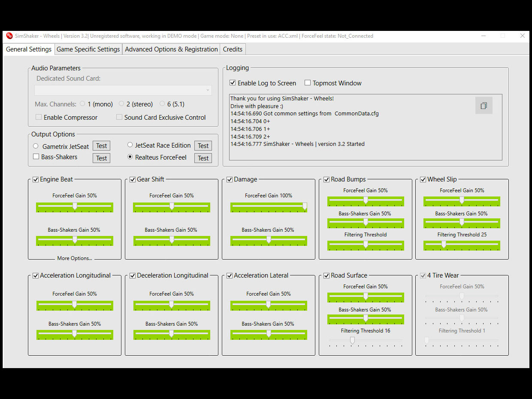Open the Credits tab
The width and height of the screenshot is (532, 399).
click(x=233, y=49)
